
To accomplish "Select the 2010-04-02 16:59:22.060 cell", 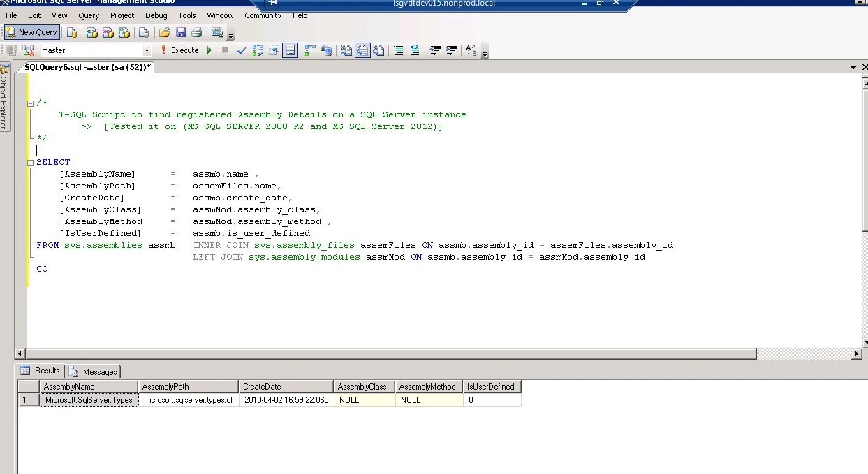I will 286,400.
